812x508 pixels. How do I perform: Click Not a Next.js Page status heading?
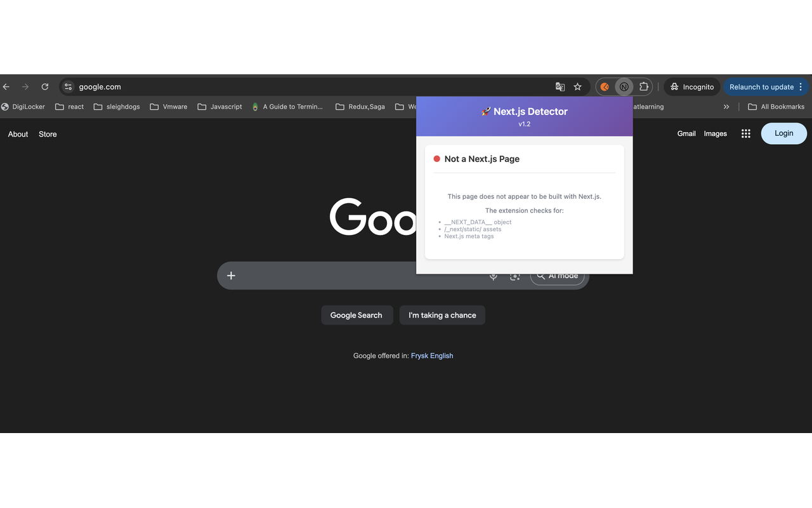[x=482, y=159]
